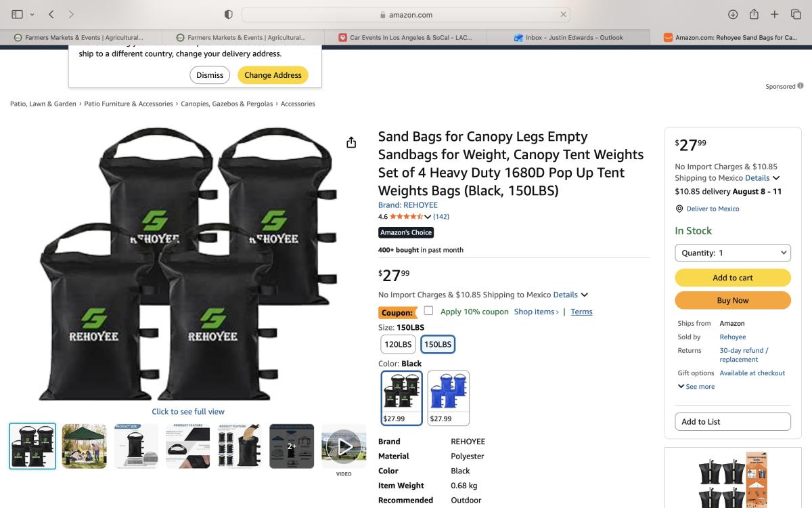Open the Quantity dropdown

[x=733, y=253]
